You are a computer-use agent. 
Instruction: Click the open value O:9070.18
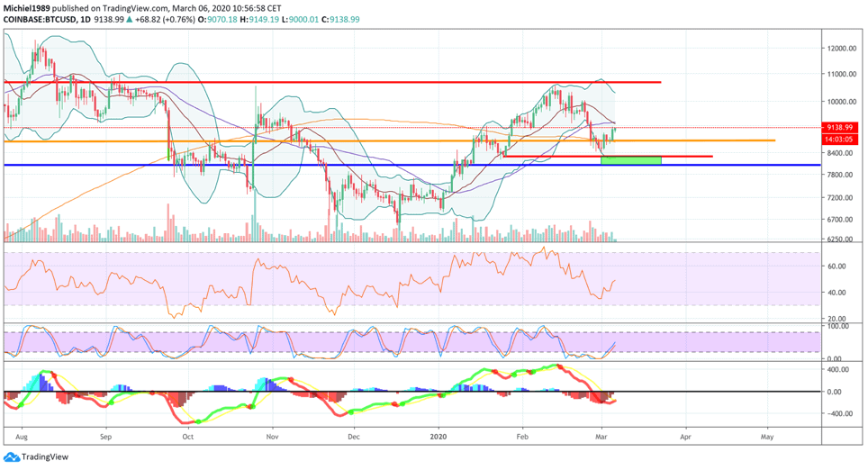218,20
